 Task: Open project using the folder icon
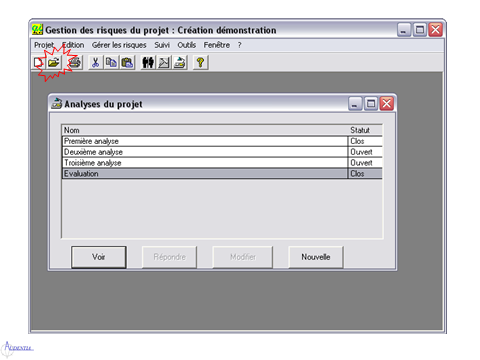[x=53, y=62]
